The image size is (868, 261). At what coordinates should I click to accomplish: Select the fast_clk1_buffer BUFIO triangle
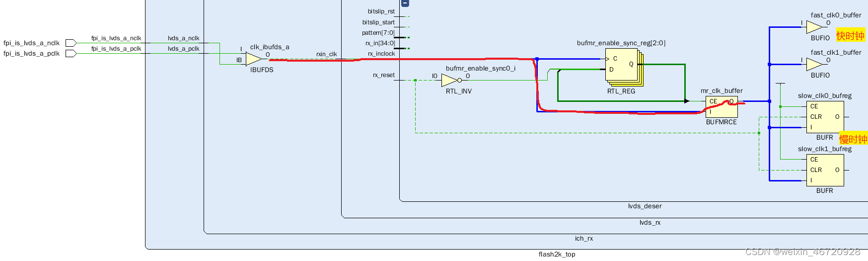coord(814,64)
